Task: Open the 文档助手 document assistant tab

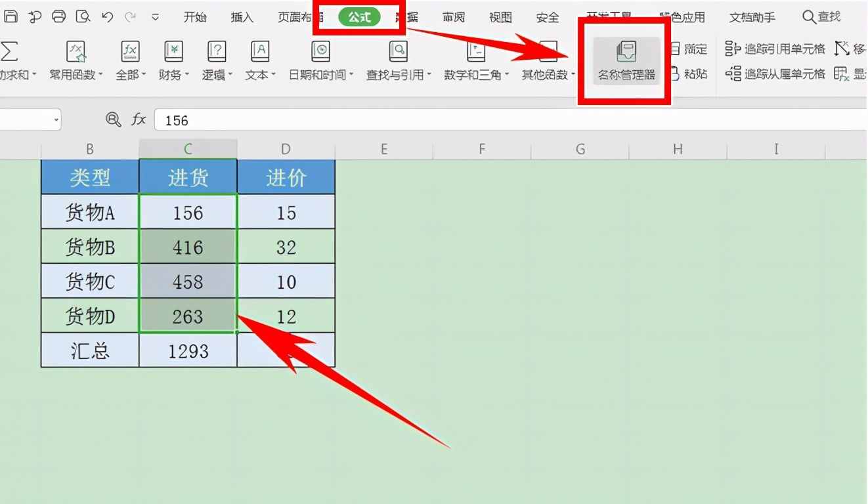Action: tap(752, 18)
